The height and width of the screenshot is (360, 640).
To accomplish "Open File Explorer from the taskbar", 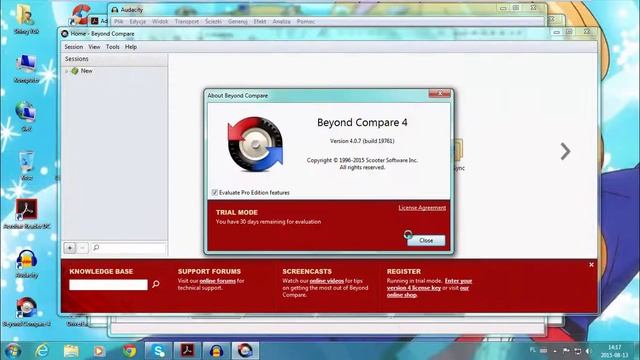I will click(71, 351).
